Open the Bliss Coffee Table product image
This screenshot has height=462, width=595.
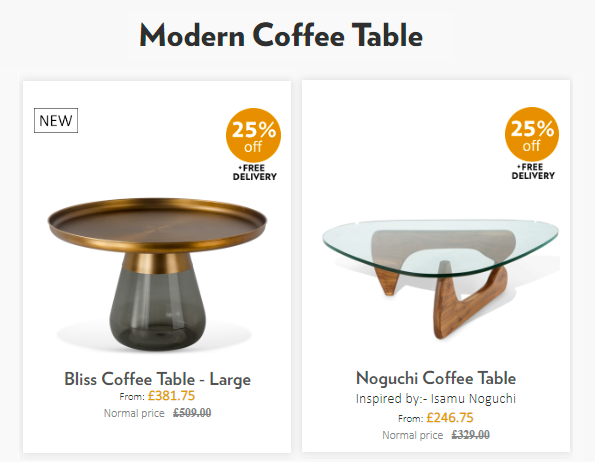click(157, 274)
